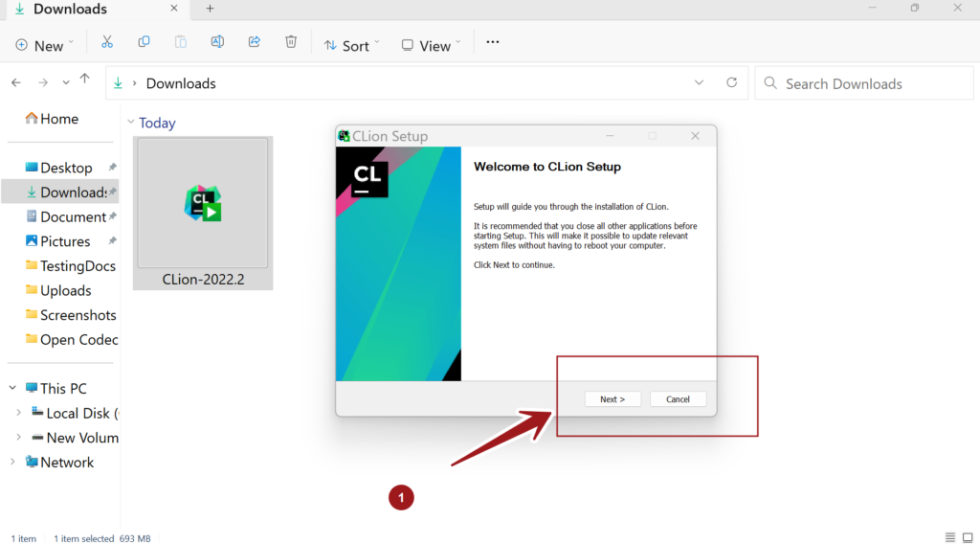
Task: Click Next in CLion Setup
Action: point(612,399)
